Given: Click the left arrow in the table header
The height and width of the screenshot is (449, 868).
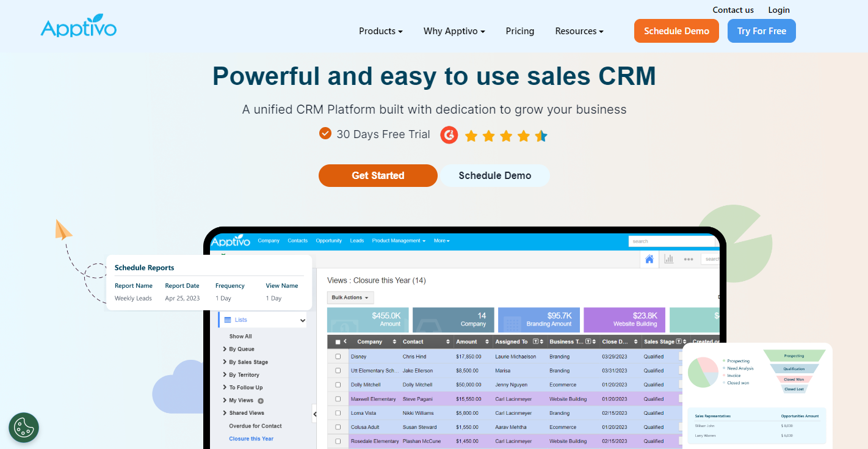Looking at the screenshot, I should 345,341.
